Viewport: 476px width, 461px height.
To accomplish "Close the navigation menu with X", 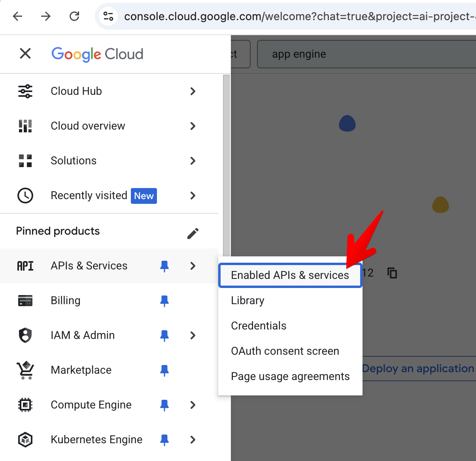I will [25, 53].
